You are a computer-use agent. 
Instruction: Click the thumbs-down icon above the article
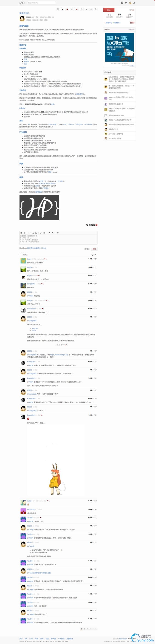click(x=72, y=9)
